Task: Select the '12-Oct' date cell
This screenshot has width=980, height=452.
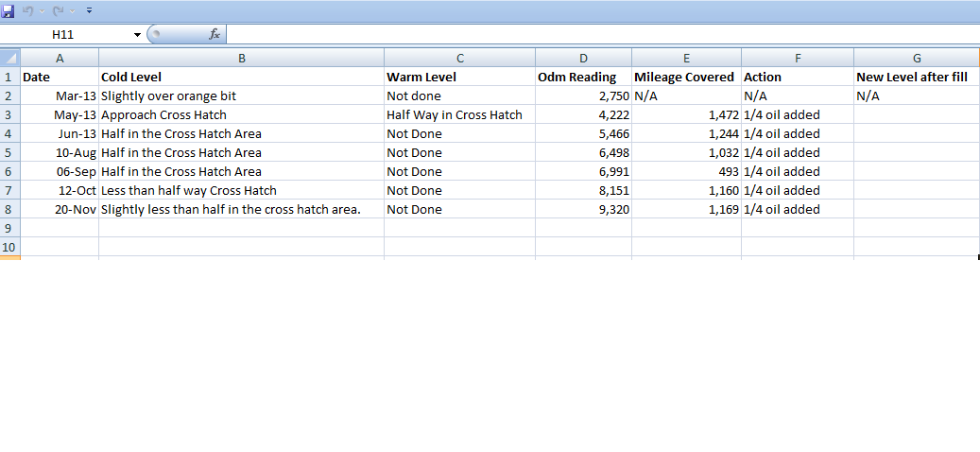Action: 60,190
